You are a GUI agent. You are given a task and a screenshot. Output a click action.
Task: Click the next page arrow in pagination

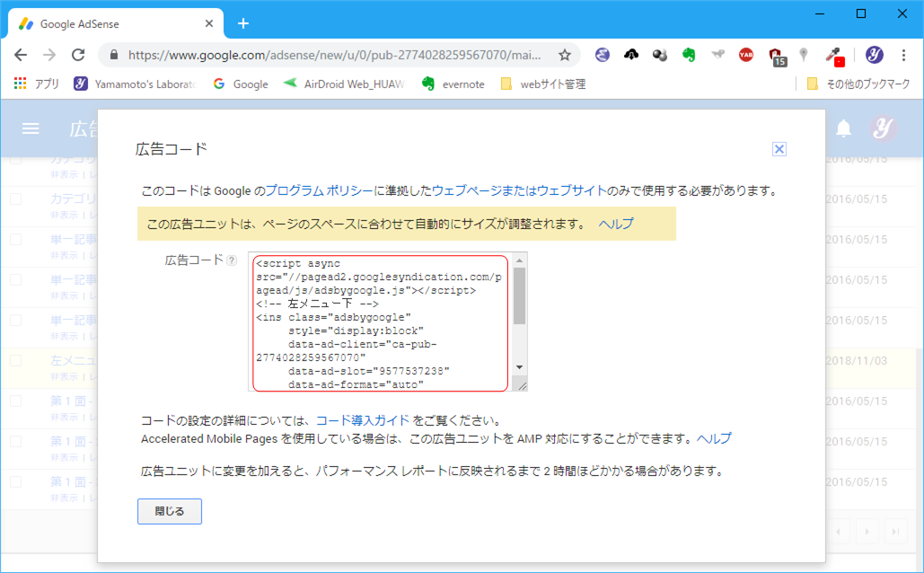867,532
